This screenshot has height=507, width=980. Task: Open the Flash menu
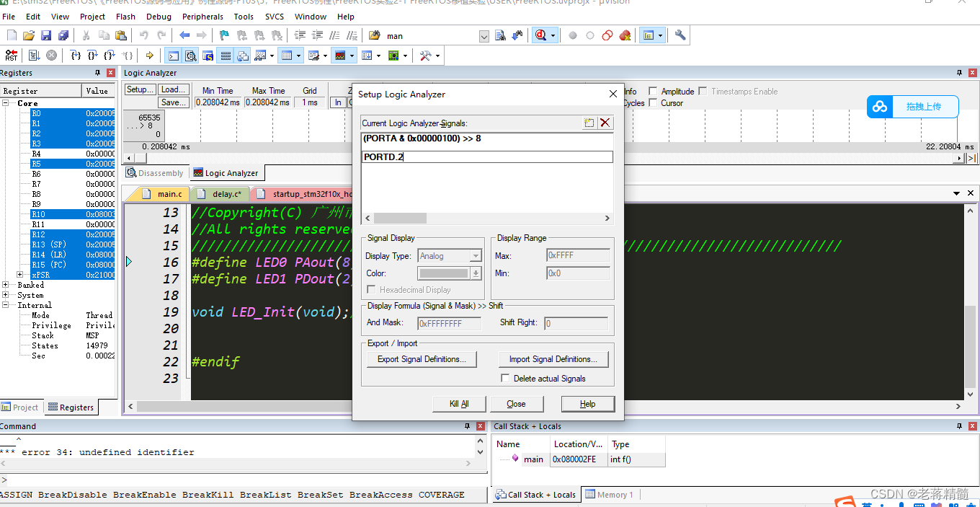(125, 17)
